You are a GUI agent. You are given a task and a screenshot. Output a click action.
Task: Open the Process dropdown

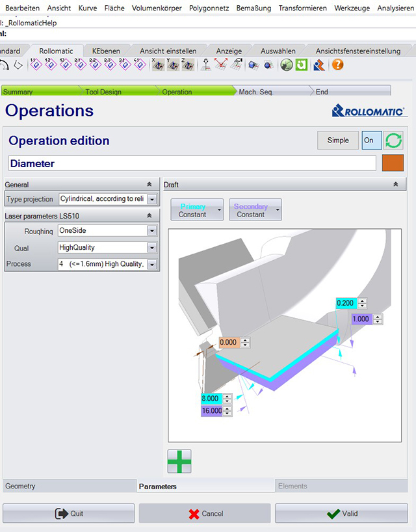coord(152,264)
